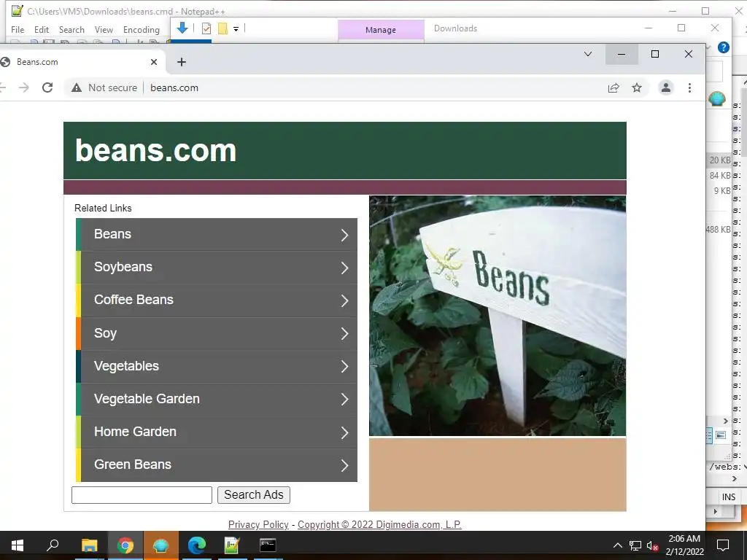Open the Soybeans related link
The width and height of the screenshot is (747, 560).
coord(217,267)
